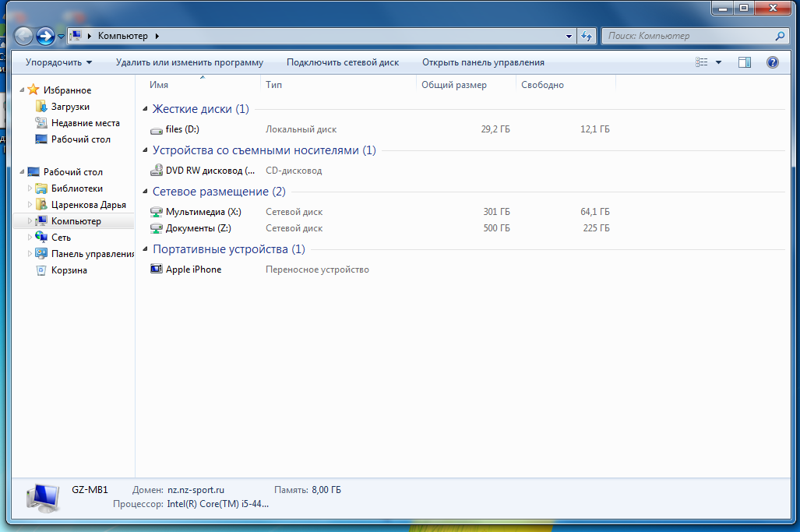Select the Царенкова Дарья user folder
Viewport: 800px width, 532px height.
(x=88, y=205)
